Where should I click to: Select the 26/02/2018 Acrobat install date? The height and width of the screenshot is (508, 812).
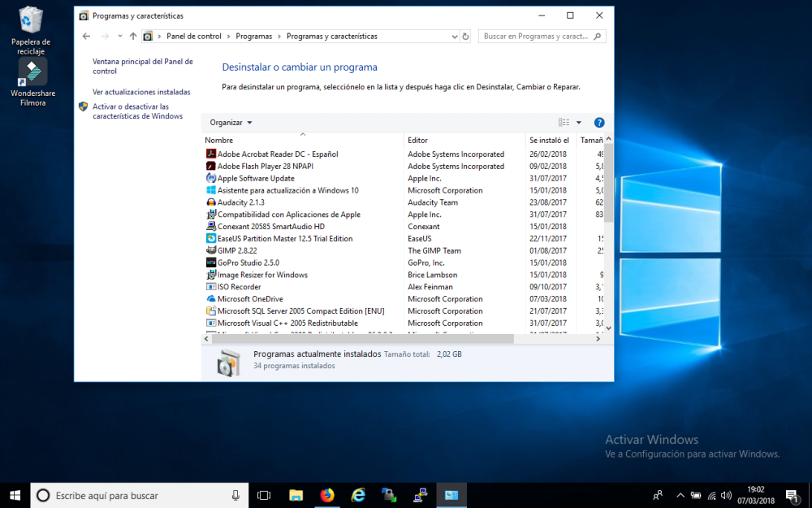[x=548, y=154]
